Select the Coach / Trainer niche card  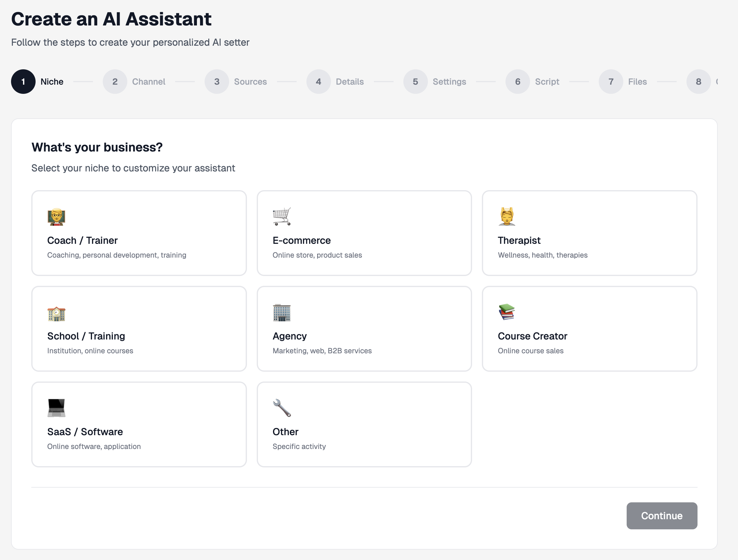point(139,233)
